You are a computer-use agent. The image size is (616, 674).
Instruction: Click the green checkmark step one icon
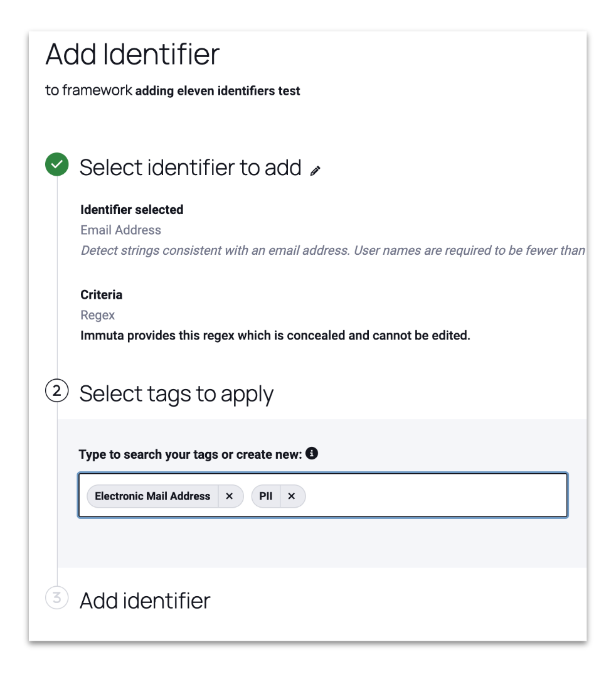click(x=56, y=164)
